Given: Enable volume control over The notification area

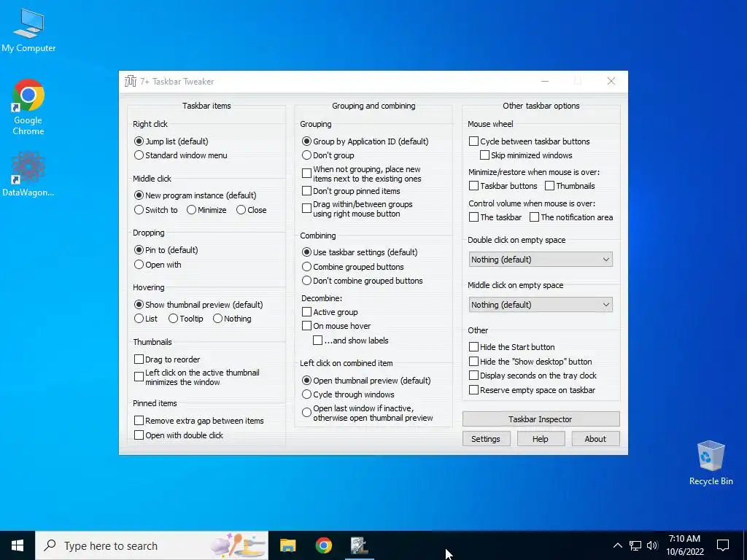Looking at the screenshot, I should (x=572, y=217).
